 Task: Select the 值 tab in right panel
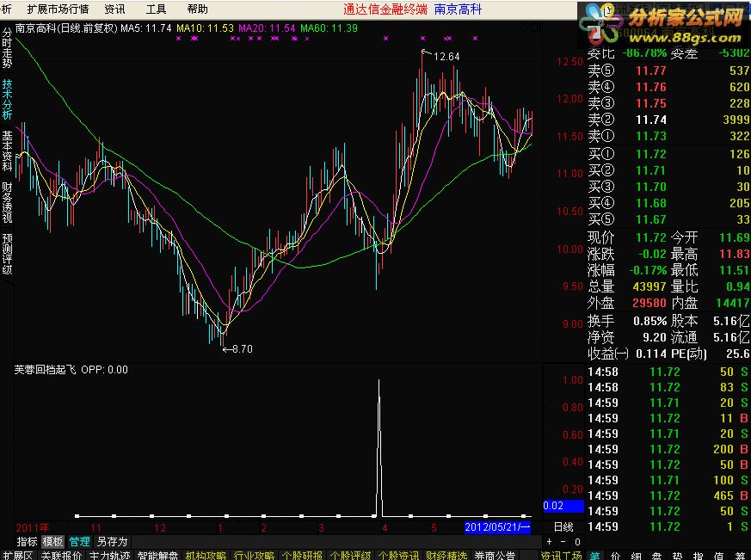pos(718,556)
